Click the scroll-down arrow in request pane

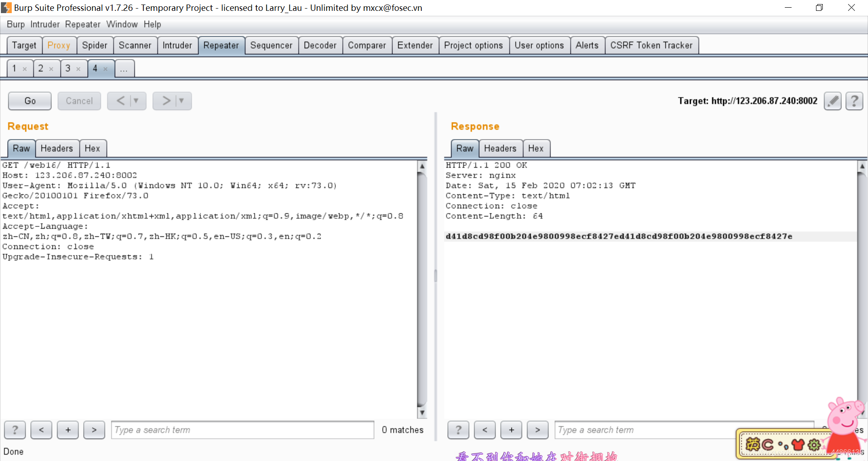pos(422,412)
